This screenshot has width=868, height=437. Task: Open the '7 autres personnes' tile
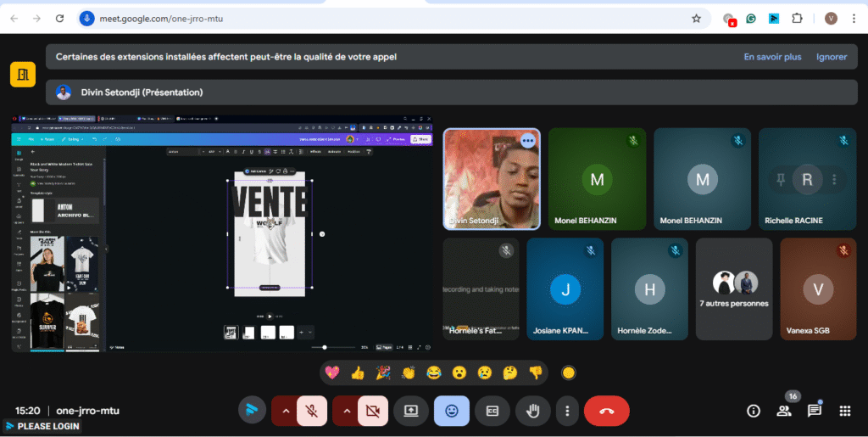pos(734,289)
